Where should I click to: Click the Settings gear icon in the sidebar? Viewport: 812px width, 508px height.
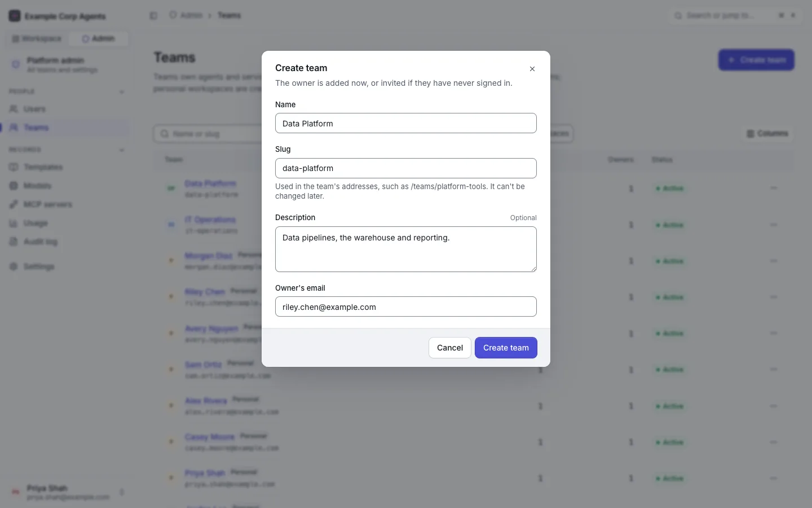coord(14,266)
